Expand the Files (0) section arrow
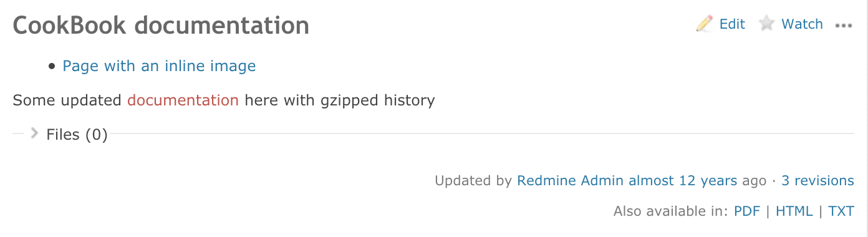The width and height of the screenshot is (868, 237). 34,133
